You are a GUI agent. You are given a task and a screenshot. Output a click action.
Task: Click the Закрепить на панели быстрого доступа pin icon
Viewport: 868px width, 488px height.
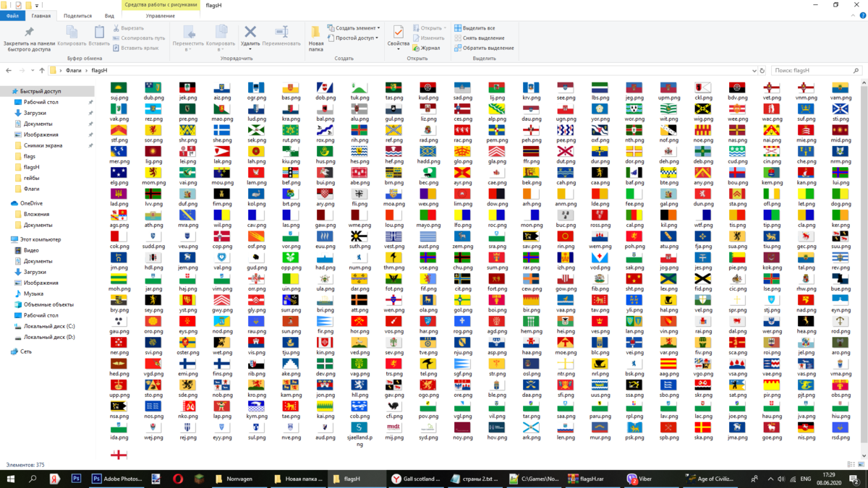click(x=29, y=32)
